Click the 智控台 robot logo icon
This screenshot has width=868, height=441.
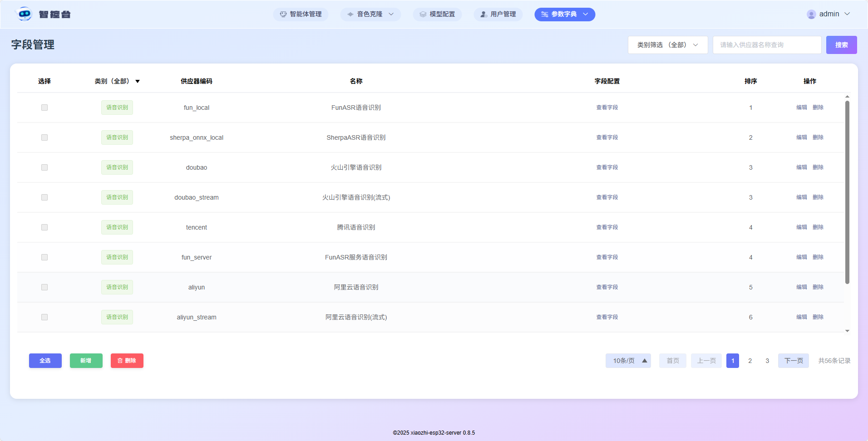(24, 14)
